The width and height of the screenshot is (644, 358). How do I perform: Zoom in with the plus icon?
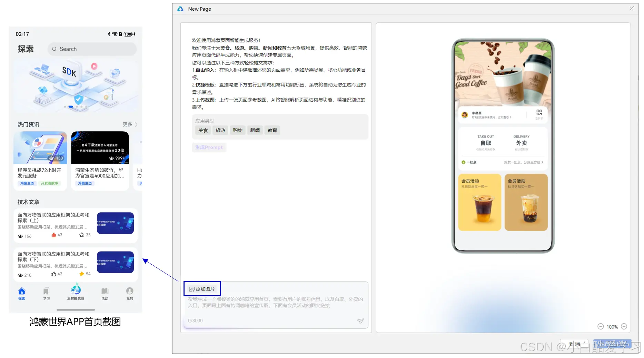pyautogui.click(x=624, y=327)
